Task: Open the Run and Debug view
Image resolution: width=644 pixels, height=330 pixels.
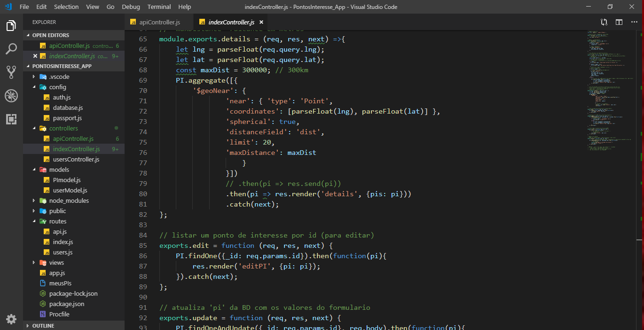Action: (11, 95)
